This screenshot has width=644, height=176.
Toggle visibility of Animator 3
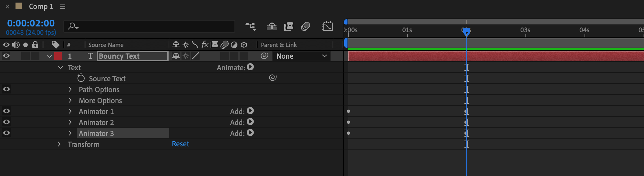click(6, 133)
